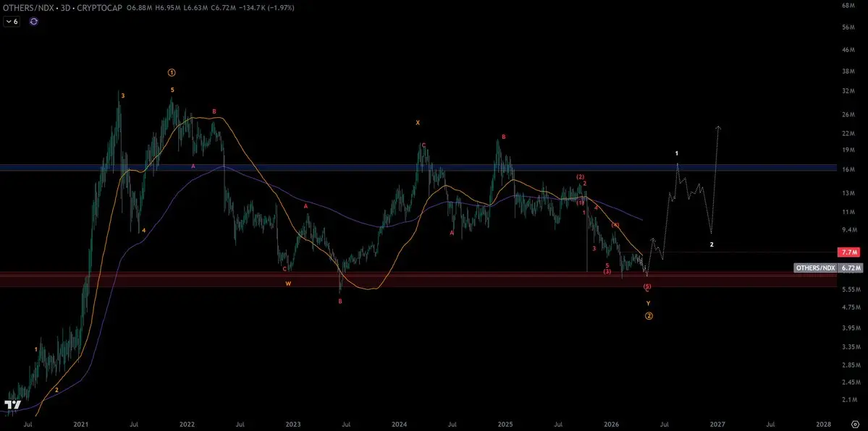Click the 2022 time axis label
The width and height of the screenshot is (868, 431).
[x=187, y=424]
